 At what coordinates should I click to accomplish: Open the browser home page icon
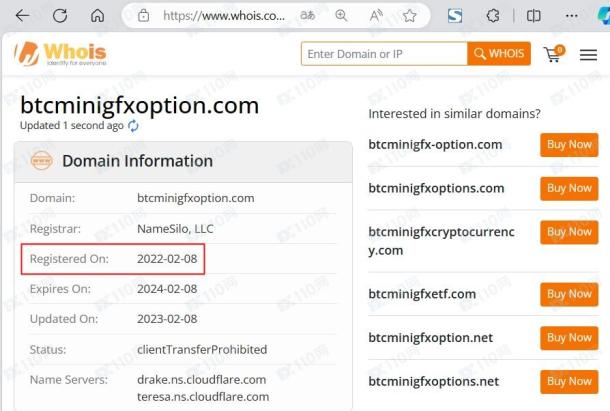click(97, 16)
